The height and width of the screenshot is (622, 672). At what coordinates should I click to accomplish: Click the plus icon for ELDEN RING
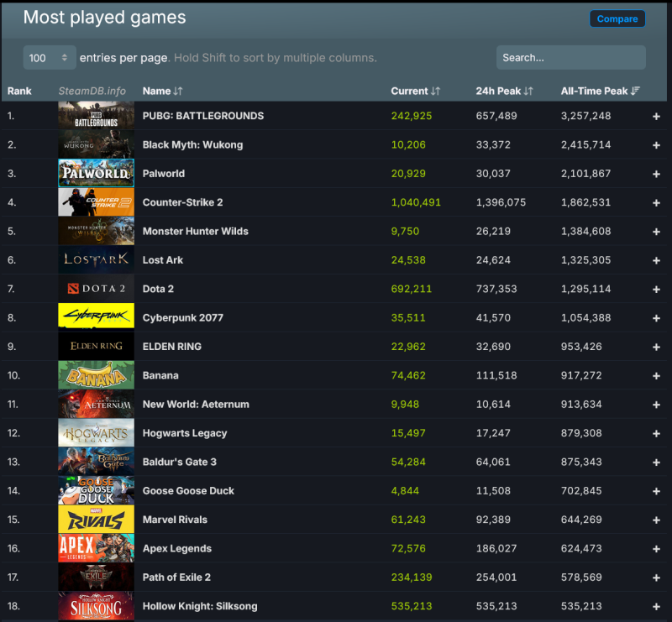click(x=656, y=347)
